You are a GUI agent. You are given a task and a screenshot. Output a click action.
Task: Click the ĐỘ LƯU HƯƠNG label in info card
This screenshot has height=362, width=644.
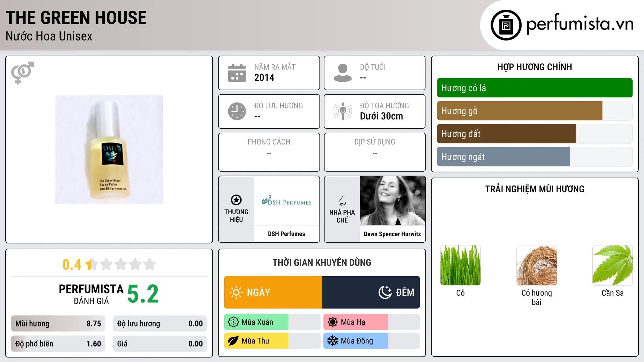coord(279,106)
